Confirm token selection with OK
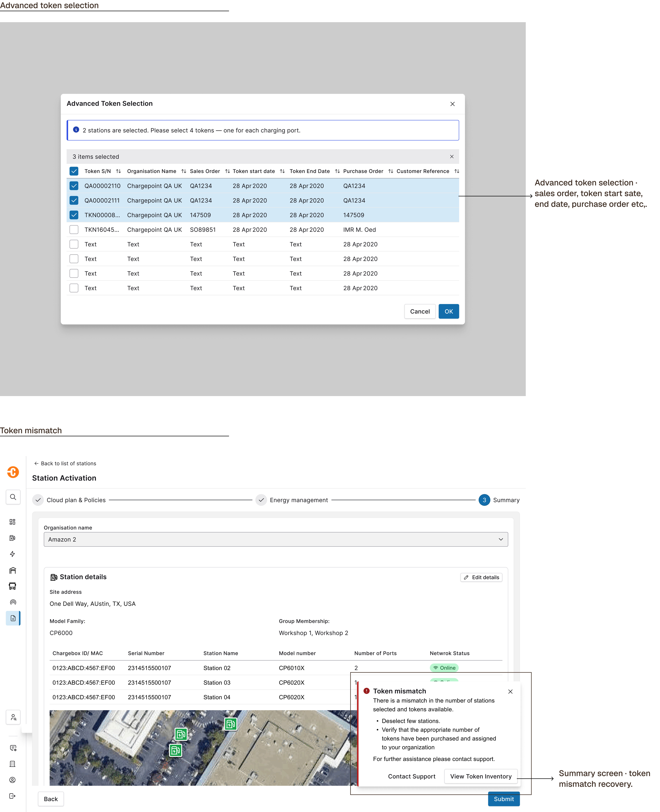This screenshot has height=812, width=660. 449,311
